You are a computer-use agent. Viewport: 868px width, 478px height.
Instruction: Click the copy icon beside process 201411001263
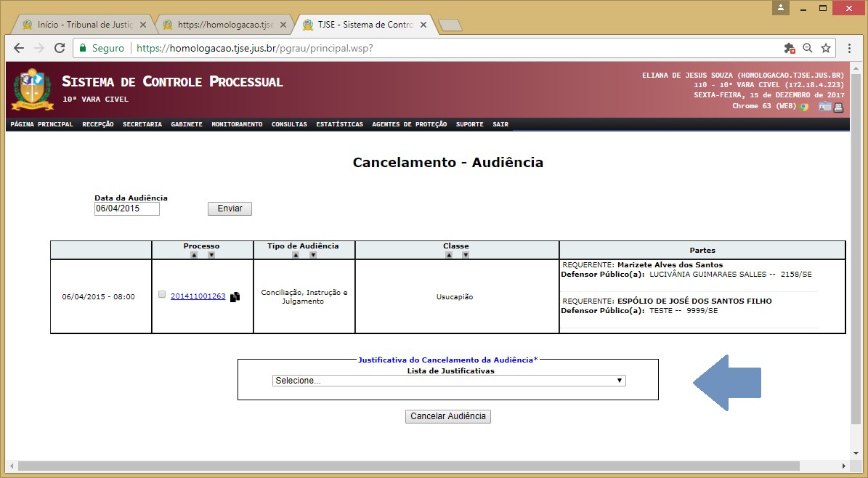(x=235, y=296)
